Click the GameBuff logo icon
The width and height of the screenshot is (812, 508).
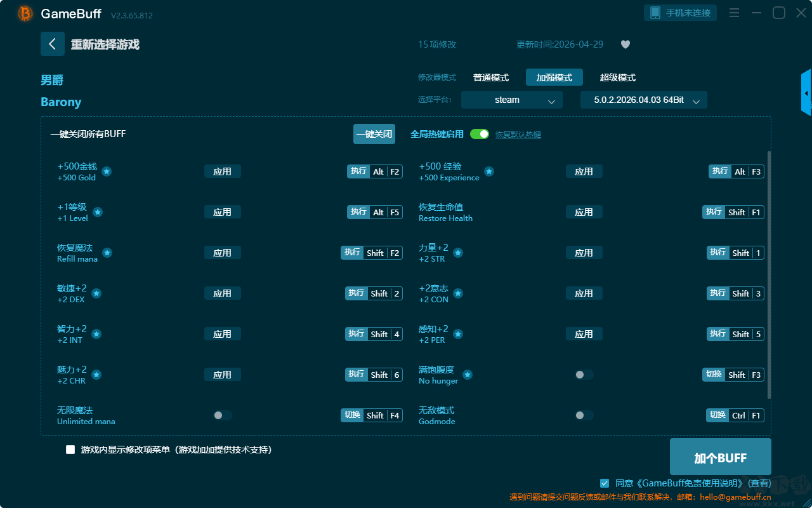tap(25, 13)
